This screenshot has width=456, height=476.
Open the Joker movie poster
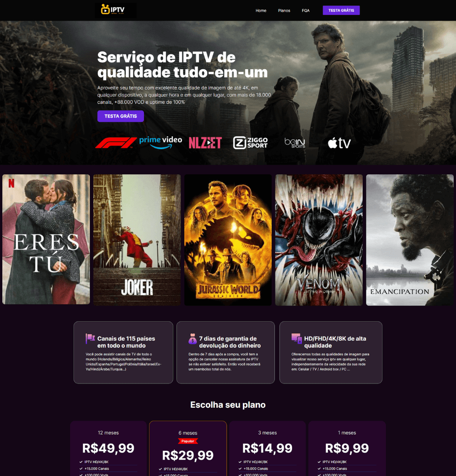[x=137, y=240]
